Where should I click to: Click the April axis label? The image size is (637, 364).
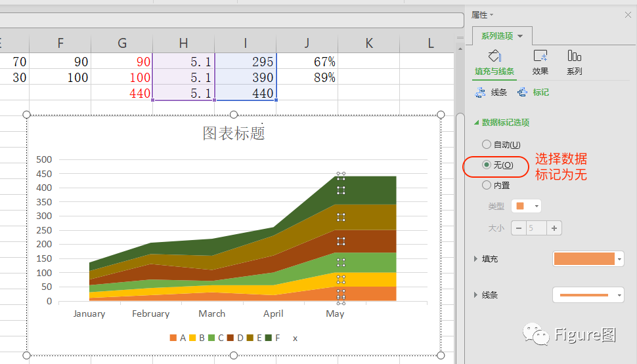click(273, 313)
